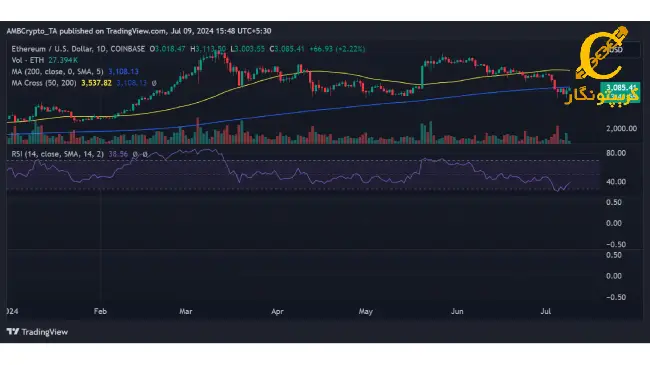Click the Feb label on the time axis
This screenshot has width=650, height=365.
[100, 311]
